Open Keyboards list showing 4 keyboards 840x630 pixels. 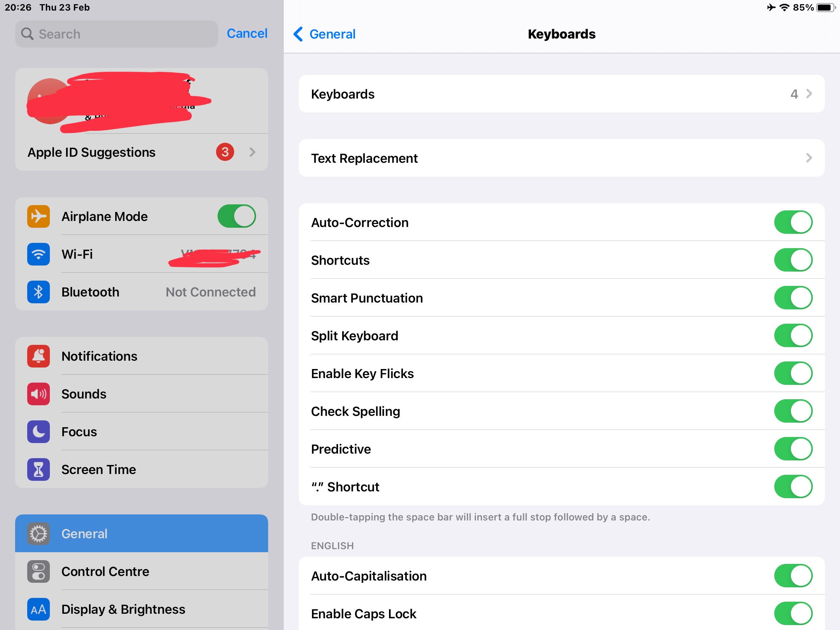pos(561,94)
